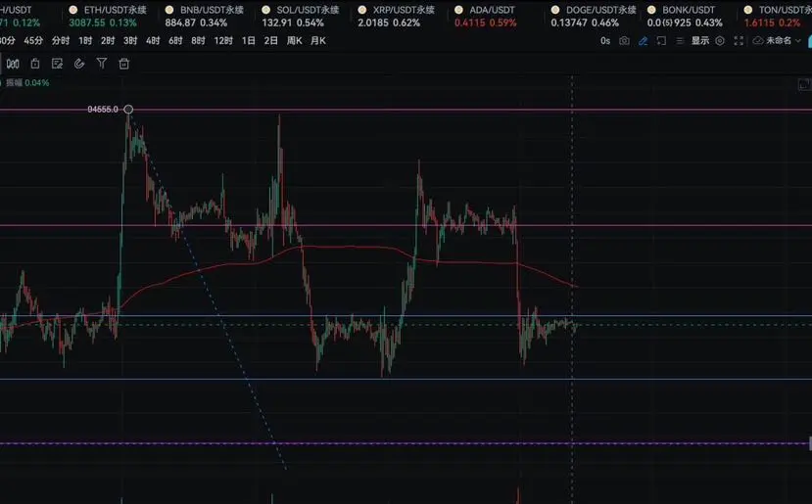
Task: Select the 分时 timeframe
Action: (x=61, y=41)
